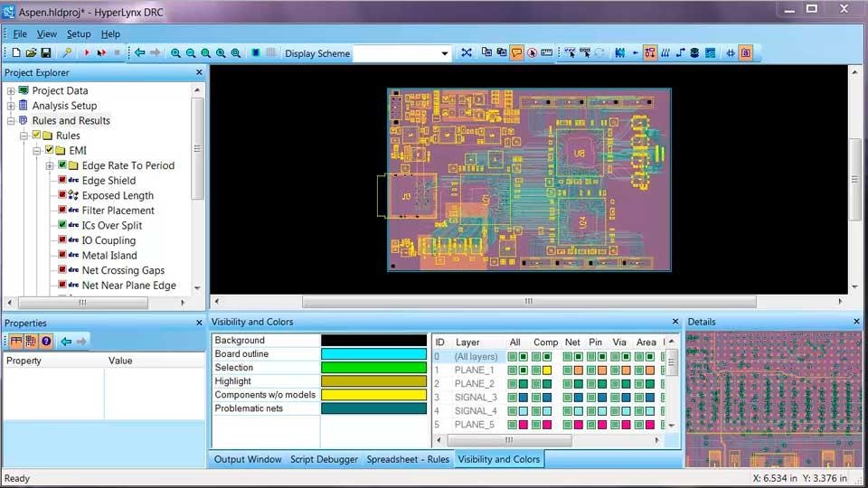
Task: Click the help question mark in Properties
Action: tap(45, 341)
